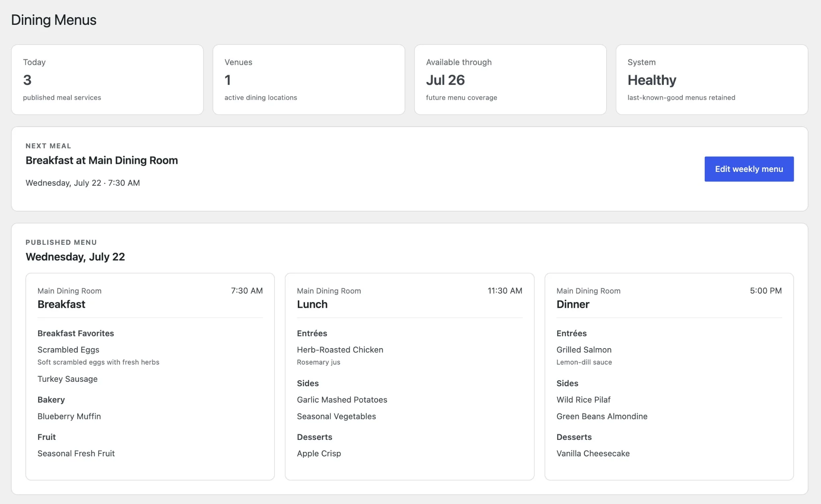Click the Wednesday, July 22 published menu heading
The height and width of the screenshot is (504, 821).
[75, 257]
